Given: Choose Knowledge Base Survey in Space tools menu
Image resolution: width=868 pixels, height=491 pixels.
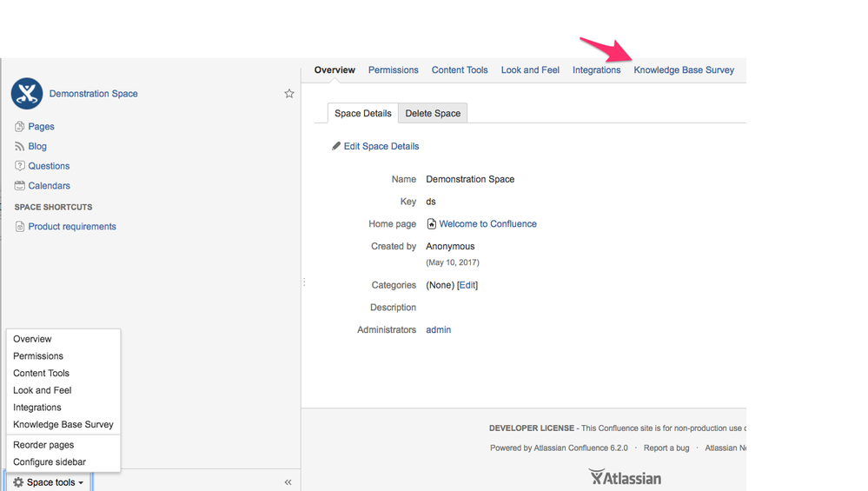Looking at the screenshot, I should tap(63, 425).
